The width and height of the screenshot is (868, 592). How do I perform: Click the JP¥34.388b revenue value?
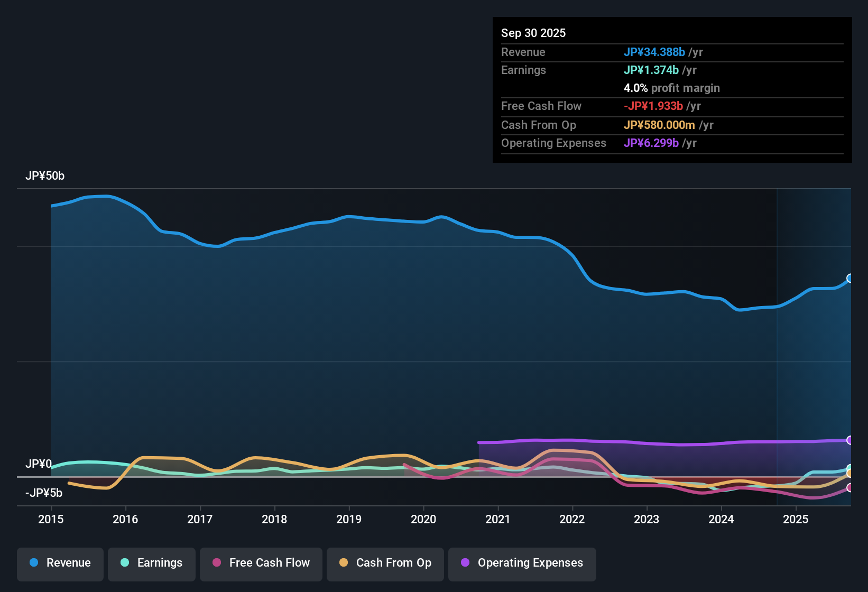654,52
